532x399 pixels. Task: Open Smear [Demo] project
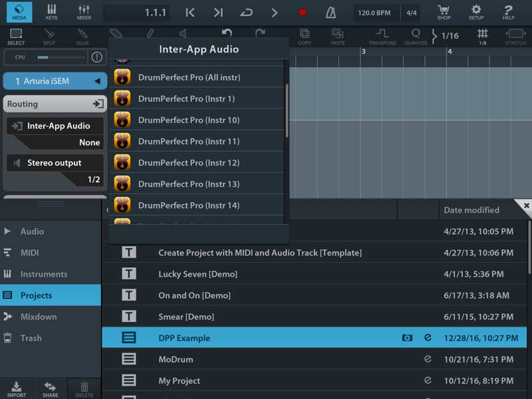click(x=314, y=317)
